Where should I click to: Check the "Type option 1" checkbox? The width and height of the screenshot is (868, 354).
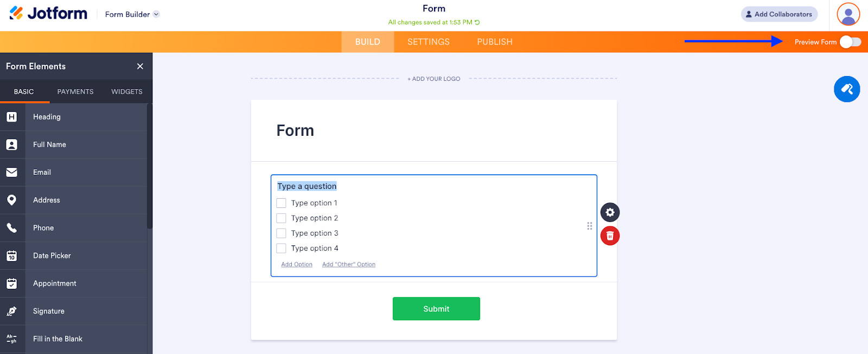(281, 203)
